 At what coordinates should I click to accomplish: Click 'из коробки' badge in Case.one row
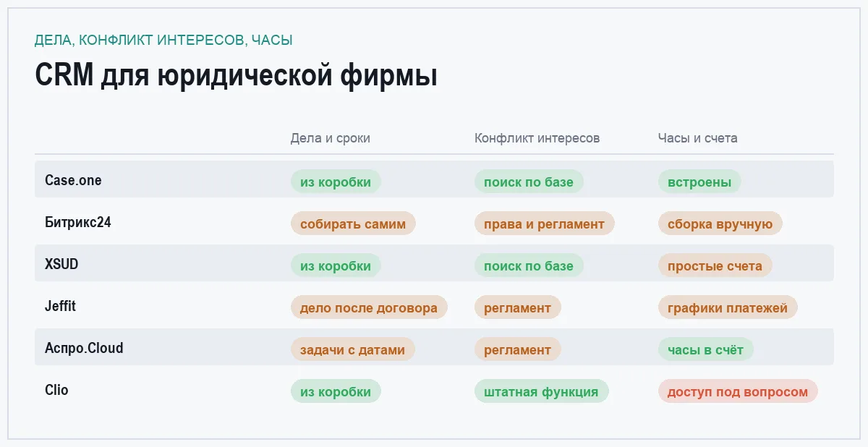336,182
